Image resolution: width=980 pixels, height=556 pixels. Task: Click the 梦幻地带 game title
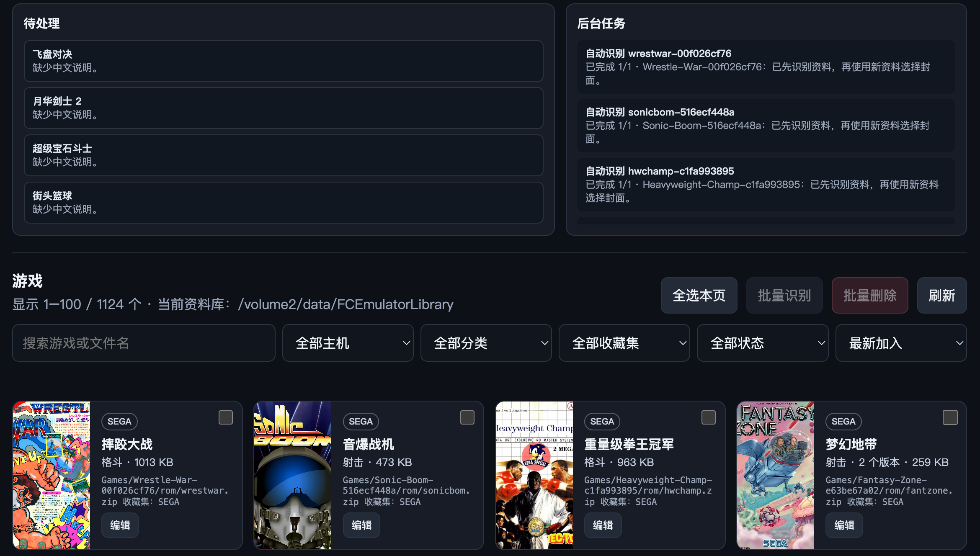click(851, 444)
